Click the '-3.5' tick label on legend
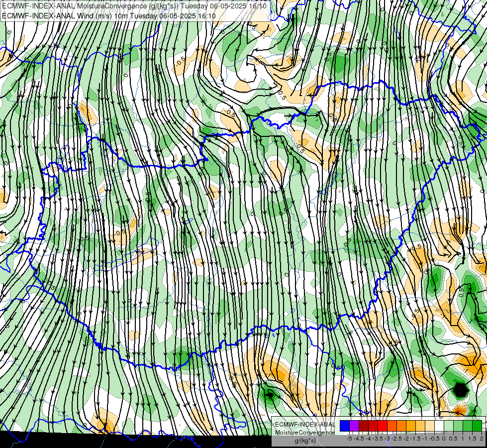Image resolution: width=487 pixels, height=448 pixels. tap(378, 439)
